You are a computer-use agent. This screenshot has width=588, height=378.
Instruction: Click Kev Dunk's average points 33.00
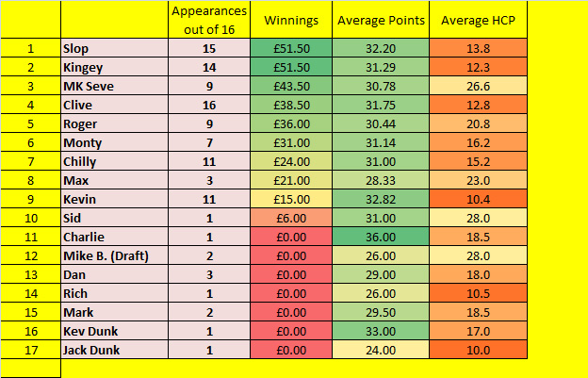381,331
